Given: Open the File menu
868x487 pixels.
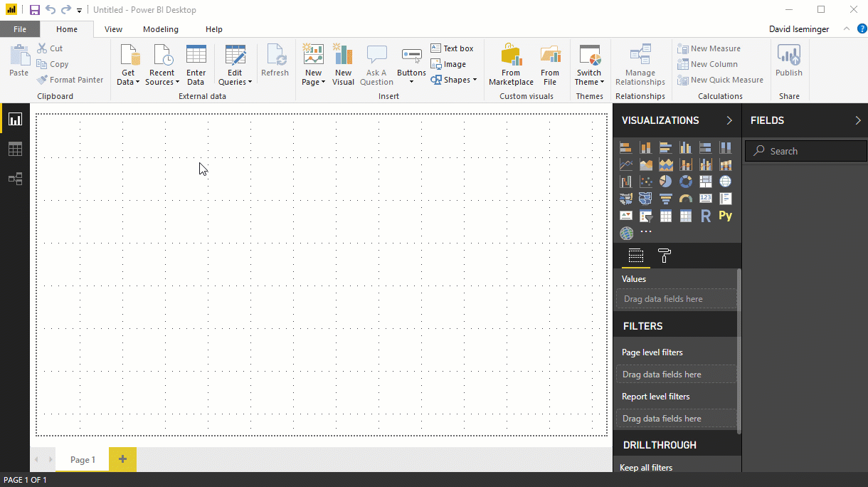Looking at the screenshot, I should (x=20, y=29).
